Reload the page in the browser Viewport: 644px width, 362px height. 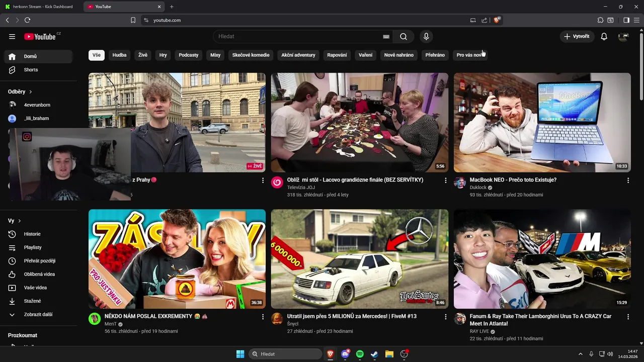[27, 20]
